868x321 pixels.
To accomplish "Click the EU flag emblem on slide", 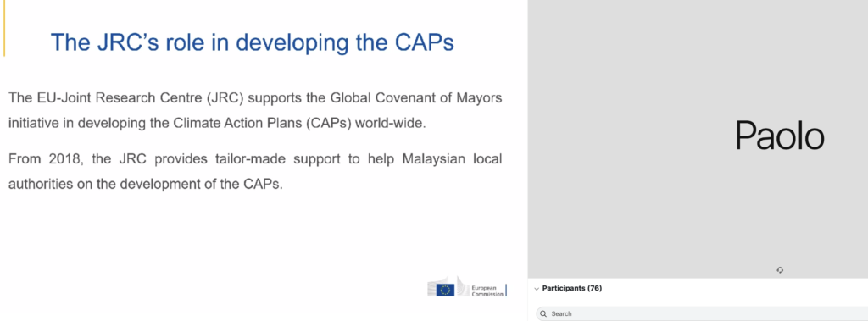I will (x=444, y=290).
